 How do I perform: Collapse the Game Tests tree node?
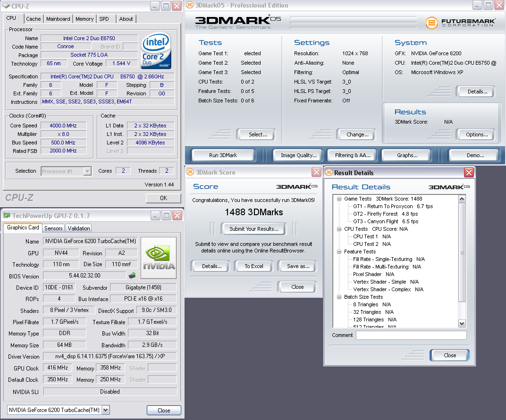(x=339, y=199)
